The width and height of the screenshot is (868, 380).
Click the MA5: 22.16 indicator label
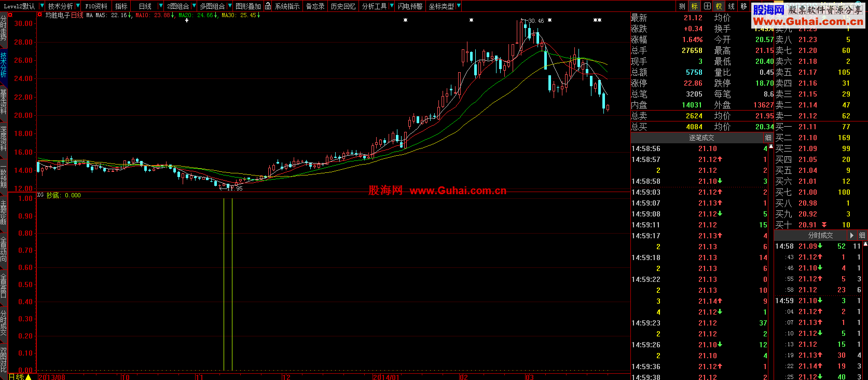point(114,16)
